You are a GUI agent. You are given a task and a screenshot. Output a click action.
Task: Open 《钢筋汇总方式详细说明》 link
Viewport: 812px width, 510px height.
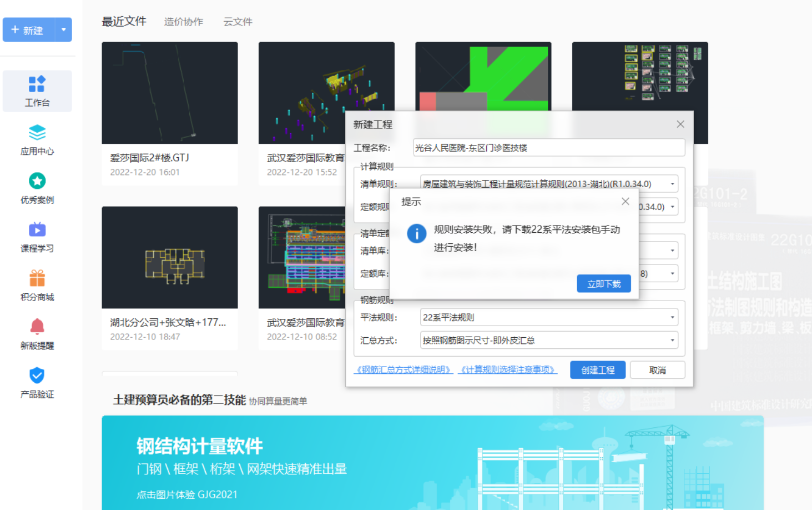click(x=404, y=369)
